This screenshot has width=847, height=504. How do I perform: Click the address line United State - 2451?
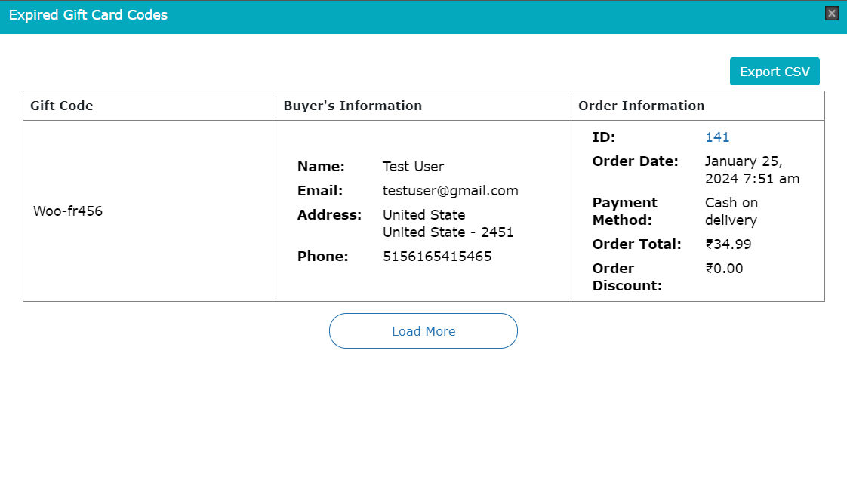tap(448, 232)
